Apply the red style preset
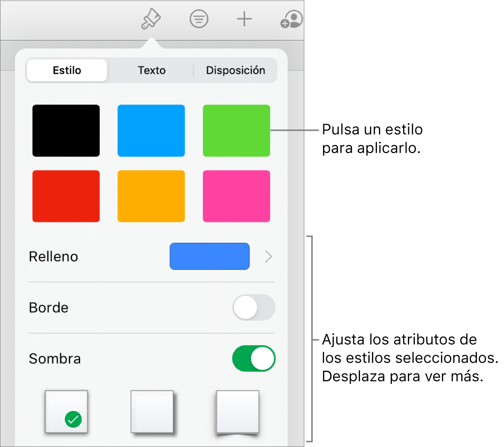The image size is (504, 447). point(66,196)
